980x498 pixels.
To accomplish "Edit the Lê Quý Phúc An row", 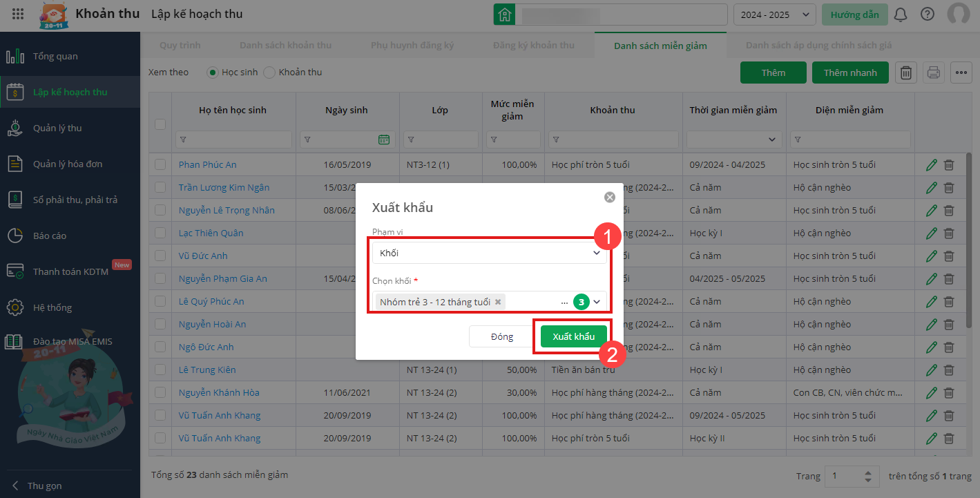I will click(x=932, y=302).
